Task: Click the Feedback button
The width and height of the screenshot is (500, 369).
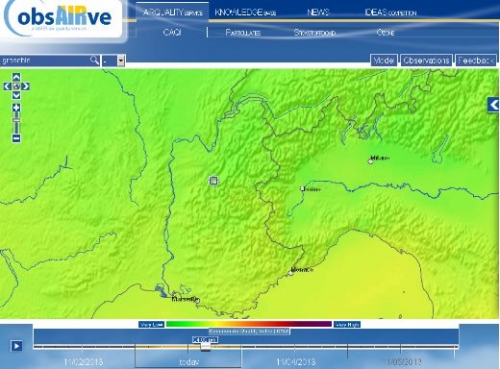Action: (x=476, y=60)
